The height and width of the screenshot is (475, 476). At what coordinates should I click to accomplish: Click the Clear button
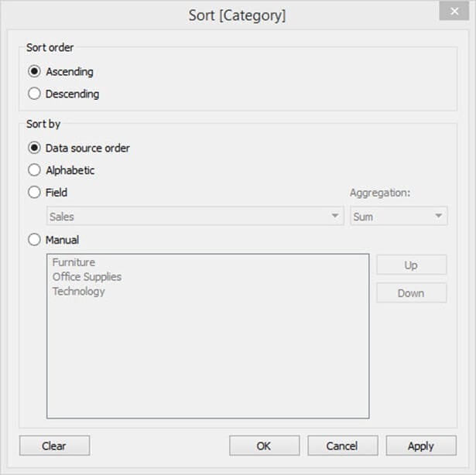coord(54,446)
